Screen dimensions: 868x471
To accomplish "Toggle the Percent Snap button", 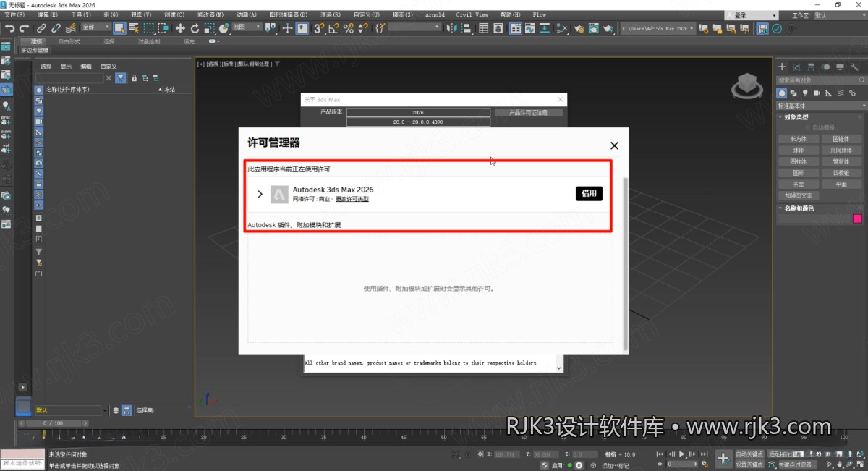I will point(348,28).
